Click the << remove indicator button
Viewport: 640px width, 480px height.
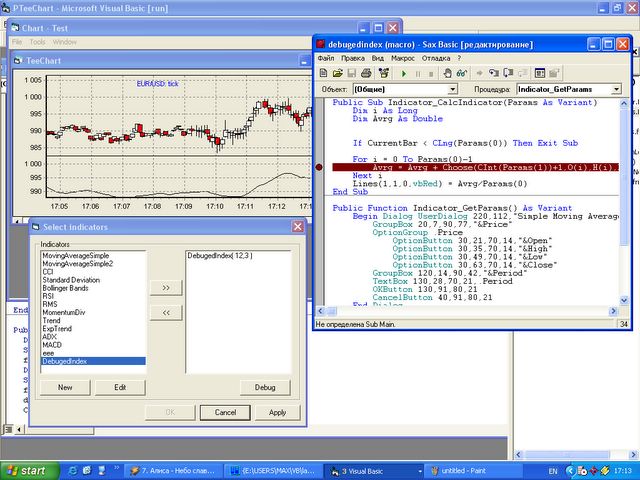point(166,313)
